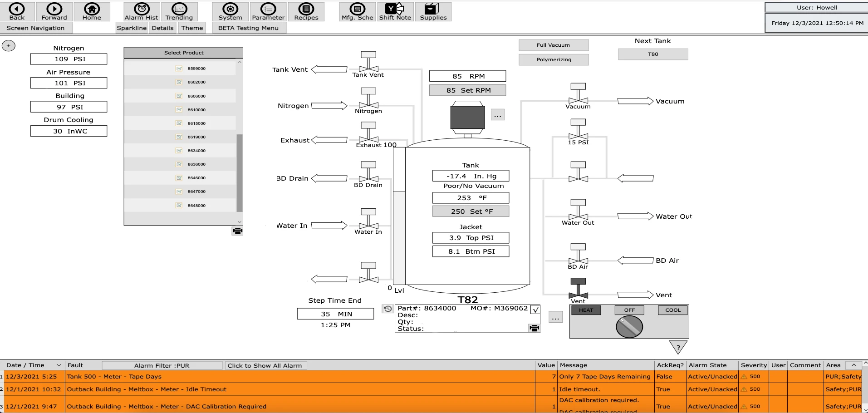Screen dimensions: 868x413
Task: Open the Date / Time column dropdown
Action: click(x=58, y=365)
